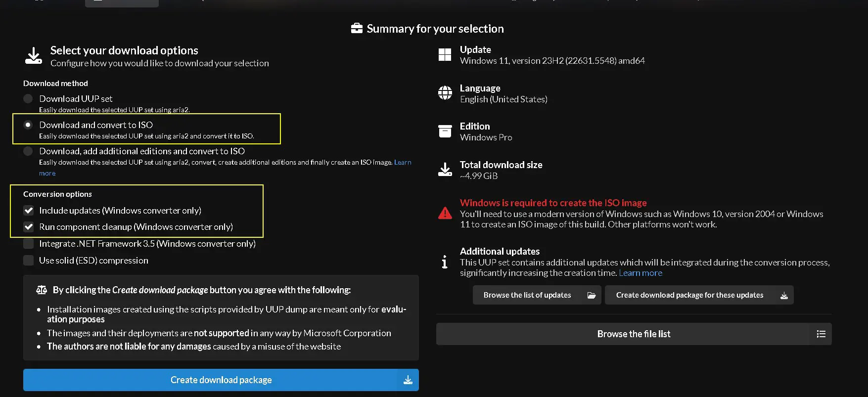Enable Integrate .NET Framework 3.5 checkbox
Screen dimensions: 868x397
pyautogui.click(x=29, y=244)
